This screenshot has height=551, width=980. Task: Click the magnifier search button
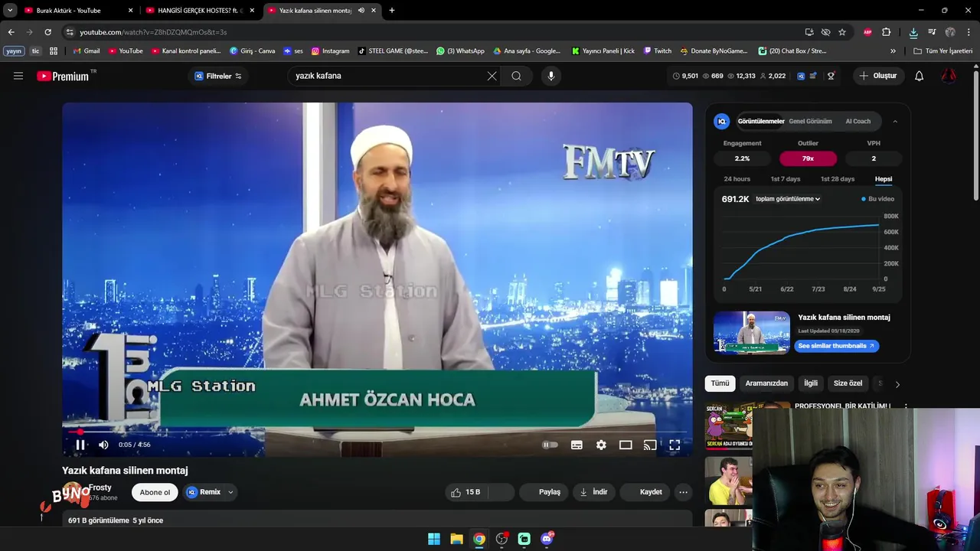[x=517, y=76]
